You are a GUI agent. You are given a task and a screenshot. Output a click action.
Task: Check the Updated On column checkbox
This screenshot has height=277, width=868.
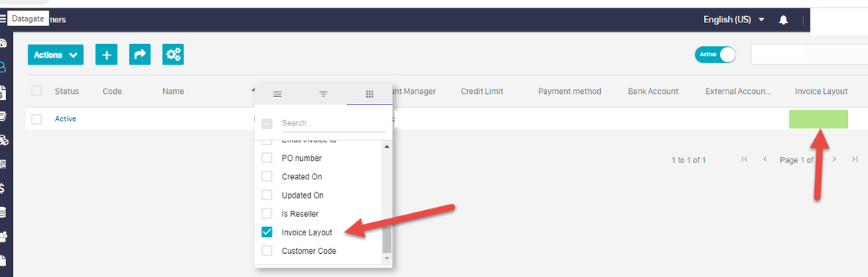coord(267,195)
